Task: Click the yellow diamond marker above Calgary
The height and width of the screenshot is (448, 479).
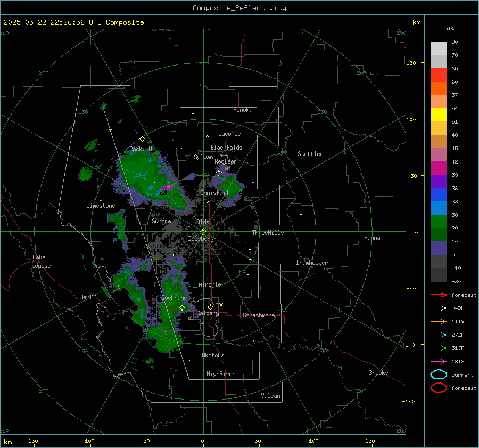Action: 210,307
